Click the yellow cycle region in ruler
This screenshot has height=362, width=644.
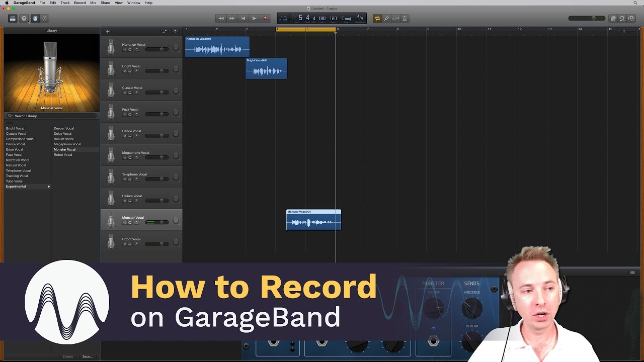(306, 29)
